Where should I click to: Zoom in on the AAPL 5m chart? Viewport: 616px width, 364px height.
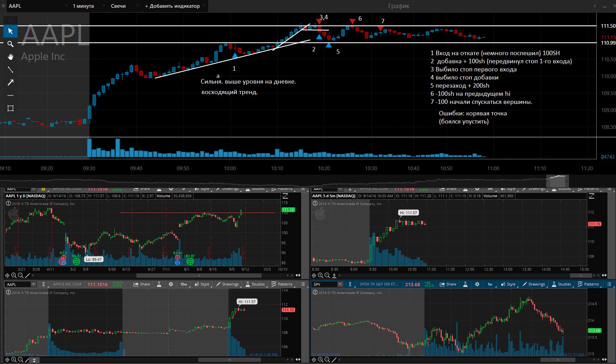coord(321,276)
